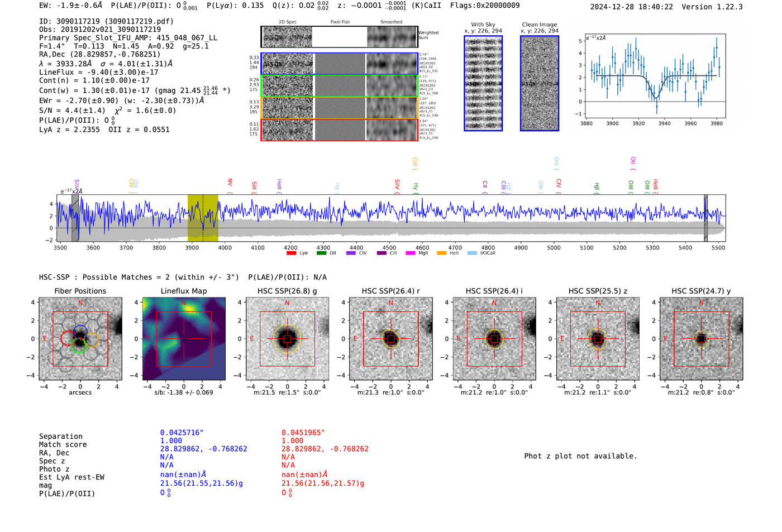Select the green-outlined fiber 2D spectrum row
Image resolution: width=782 pixels, height=532 pixels.
tap(339, 86)
